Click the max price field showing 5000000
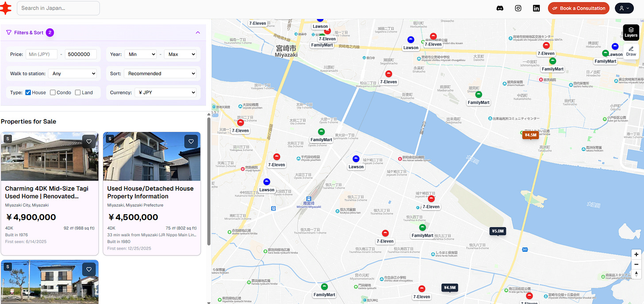The image size is (644, 304). coord(81,54)
